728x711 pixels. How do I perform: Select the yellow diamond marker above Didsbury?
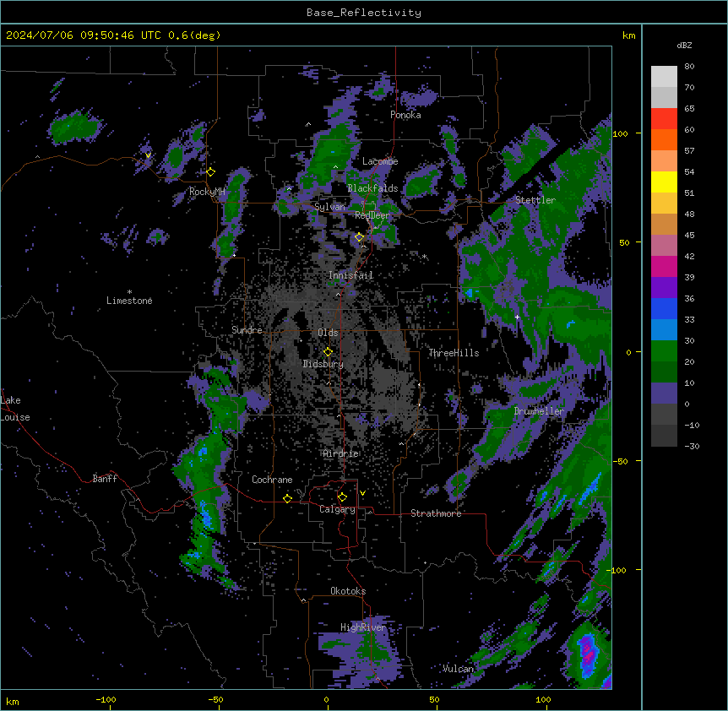[x=329, y=352]
